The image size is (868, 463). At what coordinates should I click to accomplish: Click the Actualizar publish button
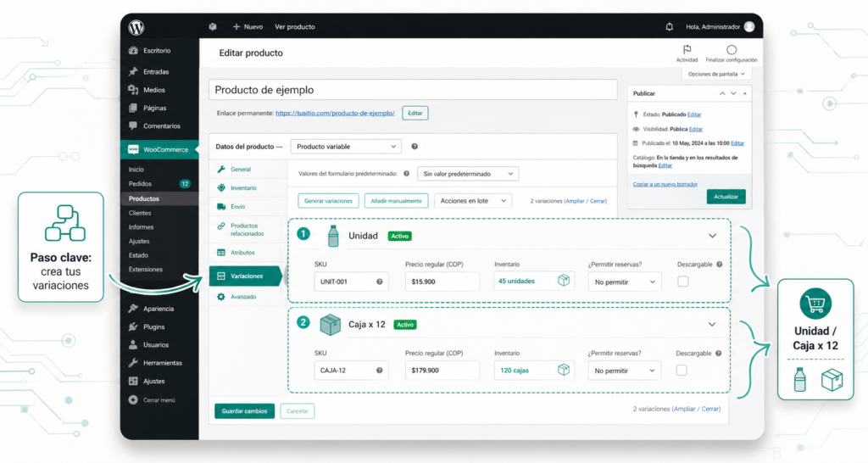click(x=726, y=197)
